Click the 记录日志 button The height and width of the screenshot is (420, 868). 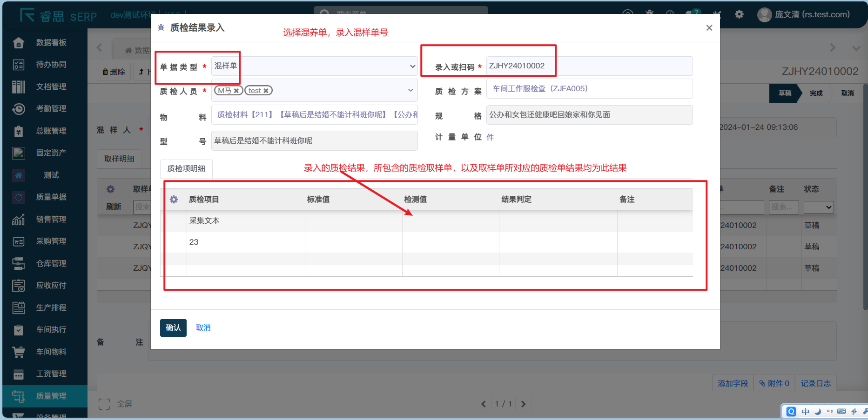[815, 383]
